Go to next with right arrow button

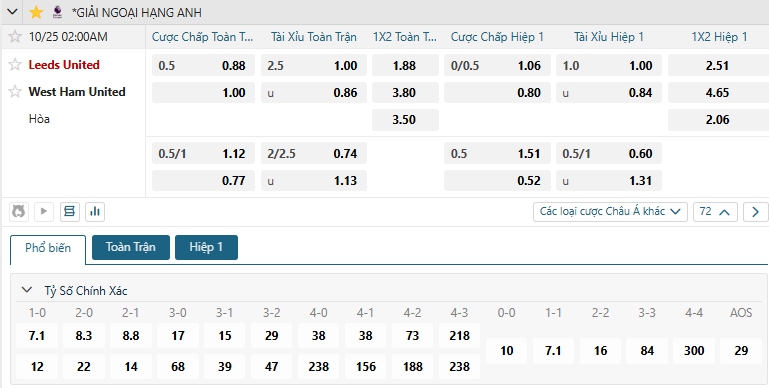tap(755, 212)
